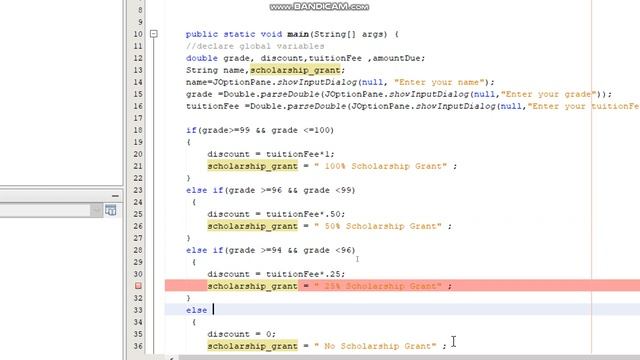
Task: Click the scroll-left arrow of the editor scrollbar
Action: [x=171, y=358]
